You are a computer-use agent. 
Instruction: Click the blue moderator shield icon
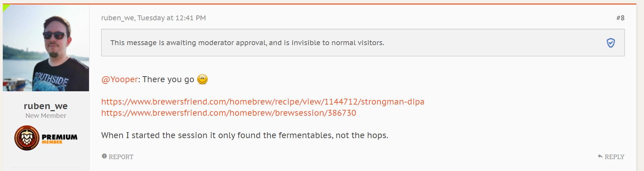click(610, 43)
